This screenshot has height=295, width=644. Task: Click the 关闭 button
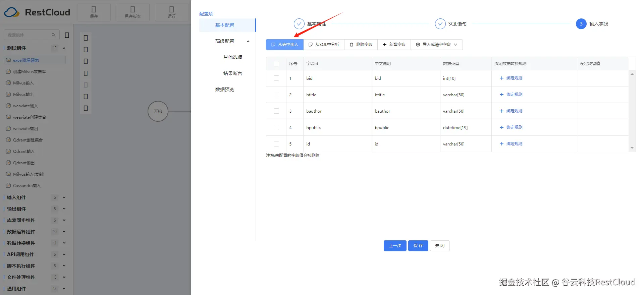click(440, 246)
